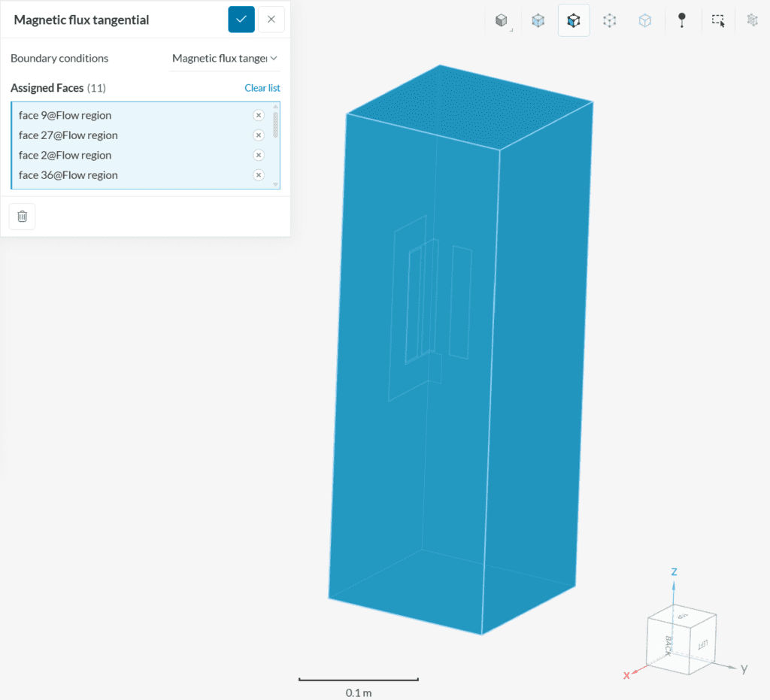Enable vertex selection mode
770x700 pixels.
pos(644,20)
